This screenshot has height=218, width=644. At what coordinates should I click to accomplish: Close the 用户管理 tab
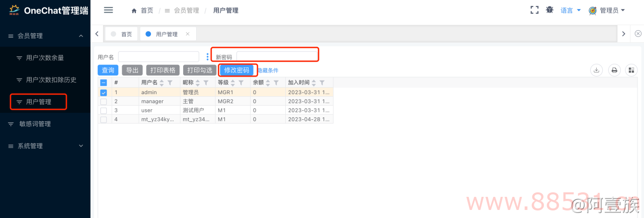(188, 34)
